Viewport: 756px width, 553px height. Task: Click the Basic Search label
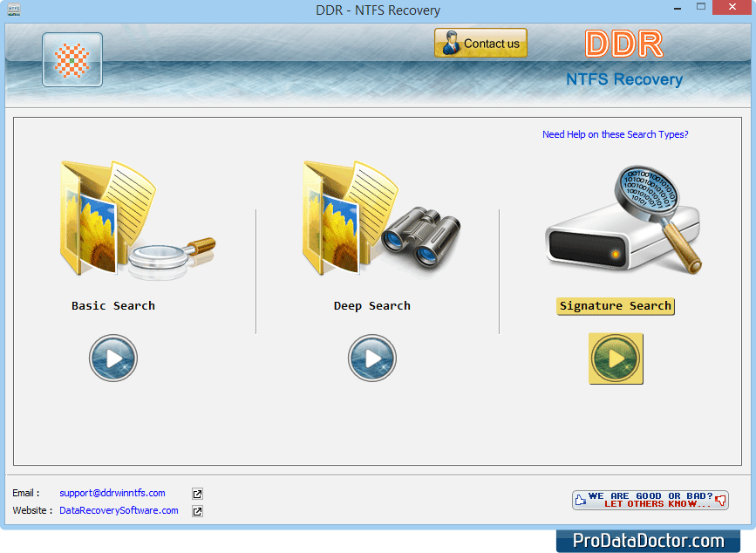click(x=113, y=305)
